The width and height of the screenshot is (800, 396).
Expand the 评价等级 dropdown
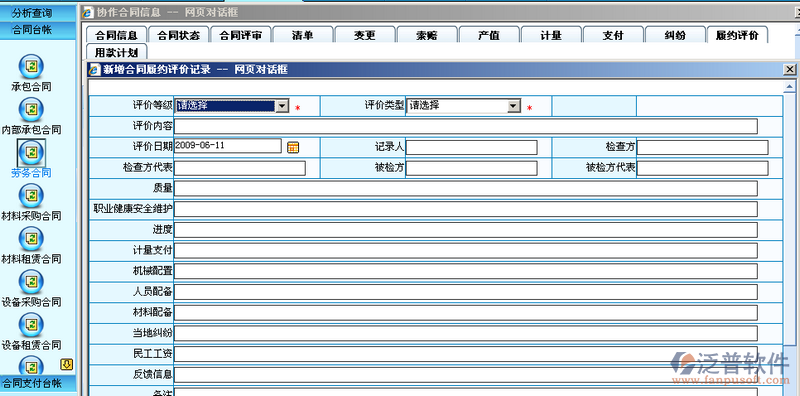pos(282,106)
